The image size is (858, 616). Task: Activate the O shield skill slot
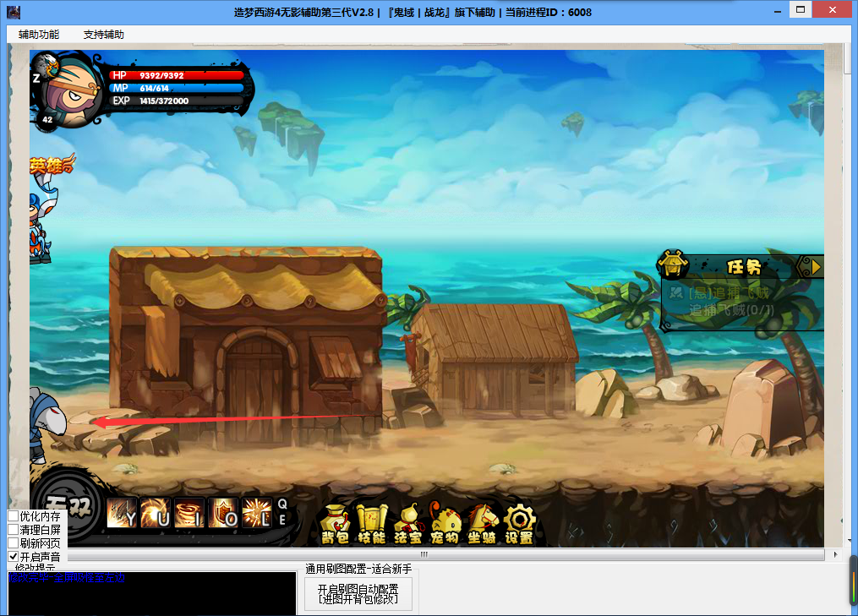pos(223,513)
